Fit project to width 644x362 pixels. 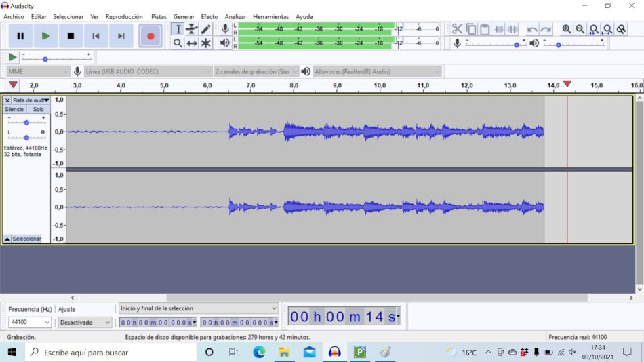[x=607, y=29]
